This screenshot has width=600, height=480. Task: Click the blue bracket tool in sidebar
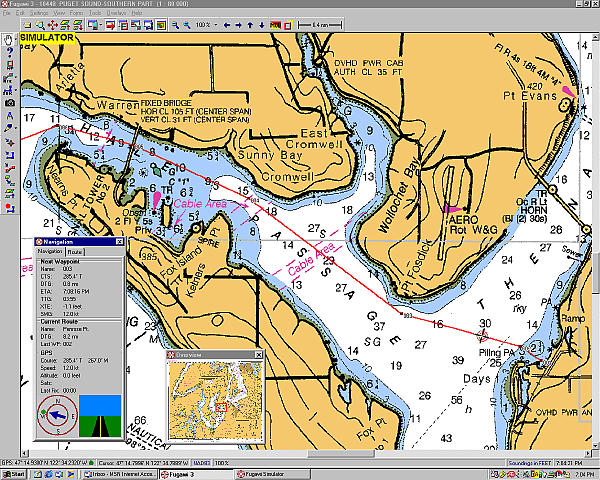(10, 155)
